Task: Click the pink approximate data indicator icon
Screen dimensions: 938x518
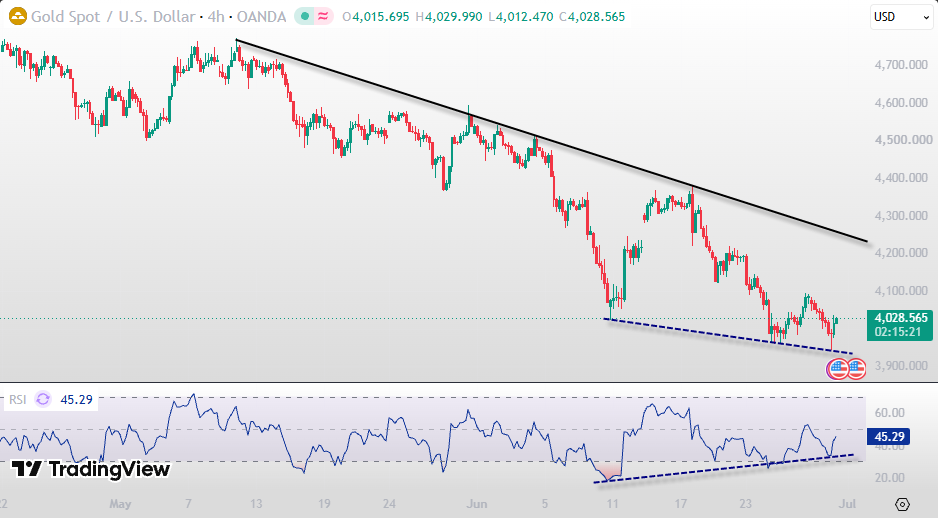Action: click(x=323, y=17)
